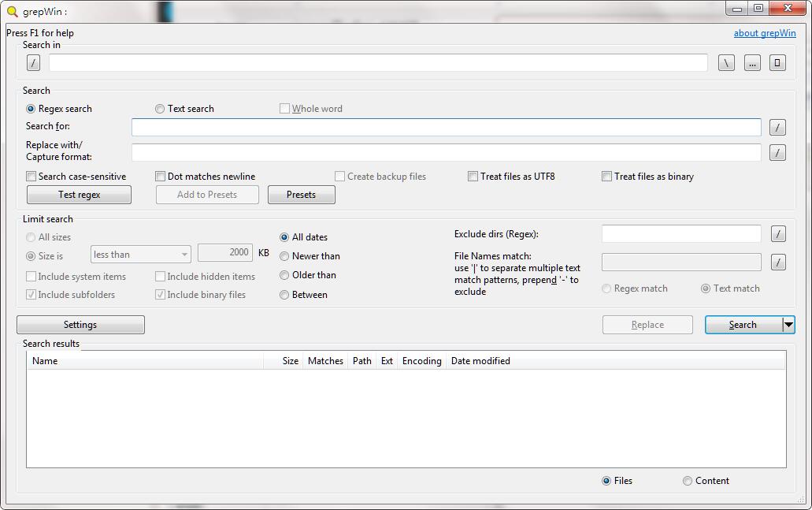Sort results by Matches column

[x=326, y=361]
